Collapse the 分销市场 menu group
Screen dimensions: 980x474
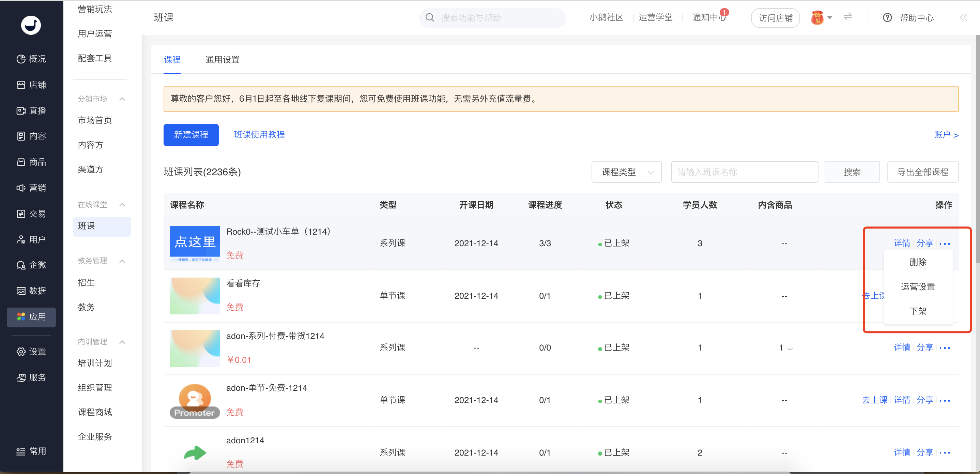tap(122, 99)
